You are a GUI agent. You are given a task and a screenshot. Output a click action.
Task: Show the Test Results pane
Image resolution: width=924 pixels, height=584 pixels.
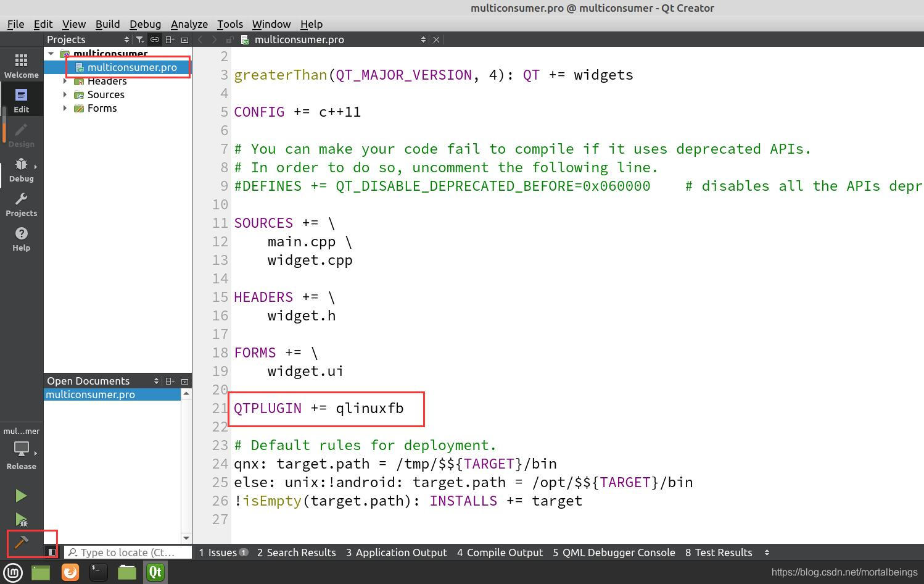click(x=719, y=553)
